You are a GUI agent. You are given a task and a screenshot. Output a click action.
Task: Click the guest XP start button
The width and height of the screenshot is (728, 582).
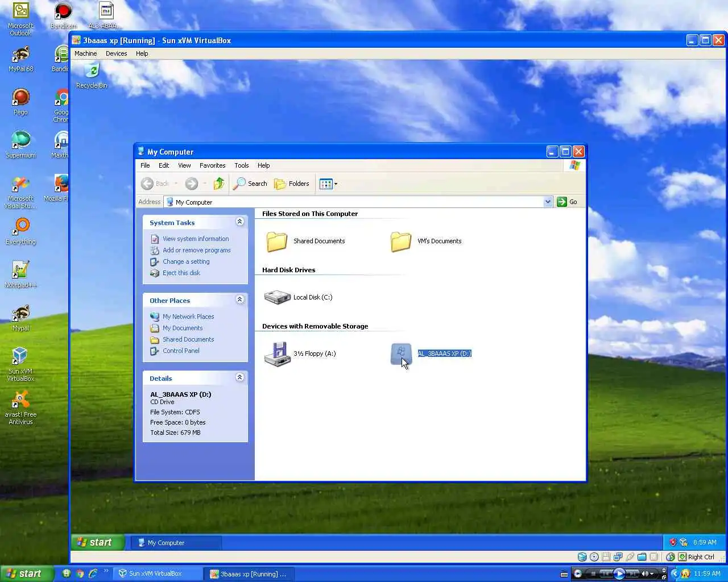(x=98, y=542)
